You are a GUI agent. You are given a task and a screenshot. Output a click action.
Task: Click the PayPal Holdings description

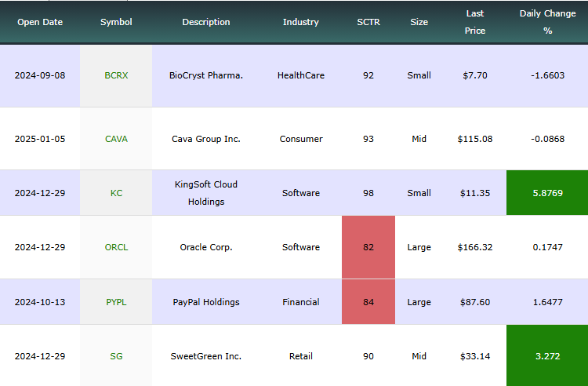pyautogui.click(x=206, y=302)
